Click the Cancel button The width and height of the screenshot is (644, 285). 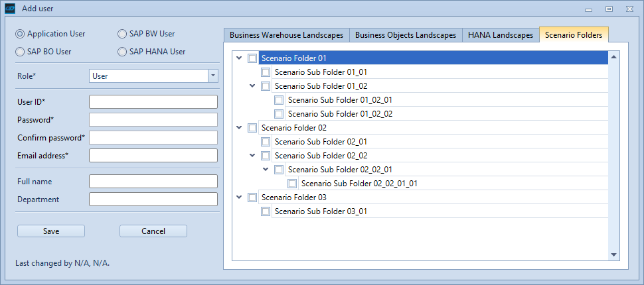point(153,231)
